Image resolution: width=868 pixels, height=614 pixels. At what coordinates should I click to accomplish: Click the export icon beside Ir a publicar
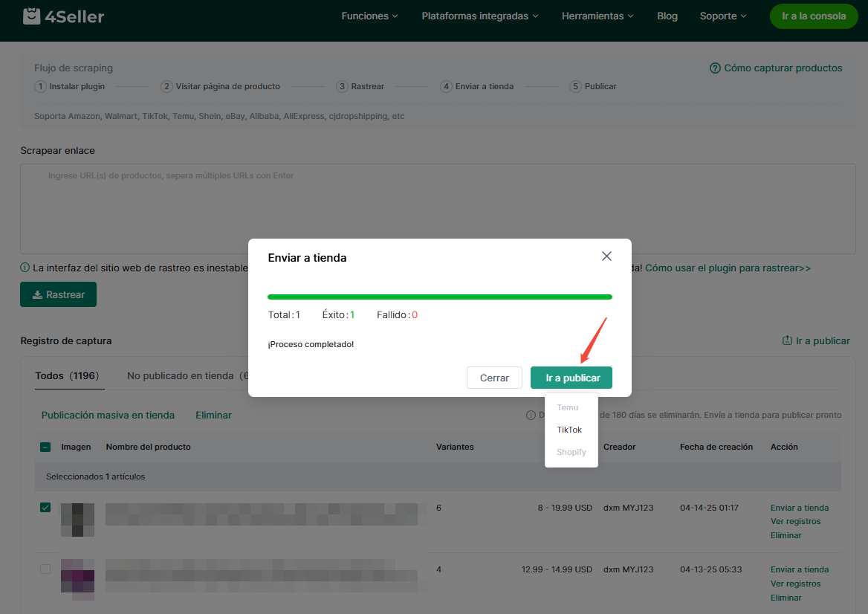787,340
